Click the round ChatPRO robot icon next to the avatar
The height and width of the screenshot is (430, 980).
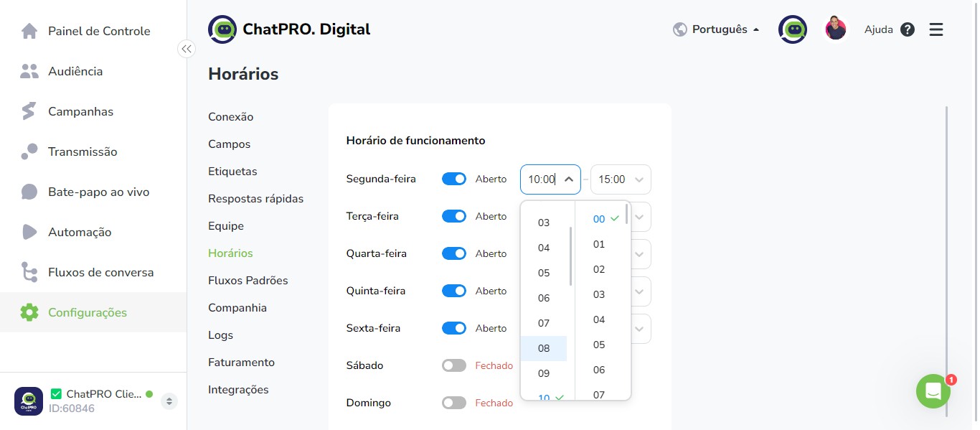(x=793, y=29)
